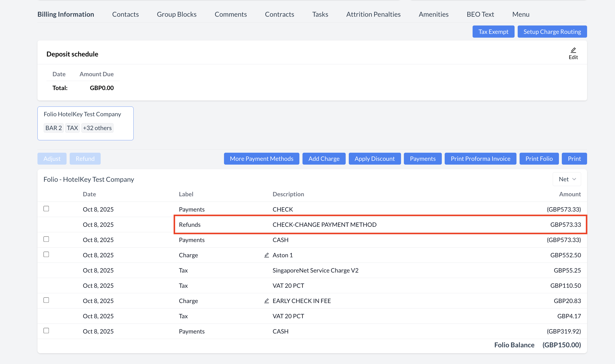
Task: Open More Payment Methods
Action: pos(261,159)
